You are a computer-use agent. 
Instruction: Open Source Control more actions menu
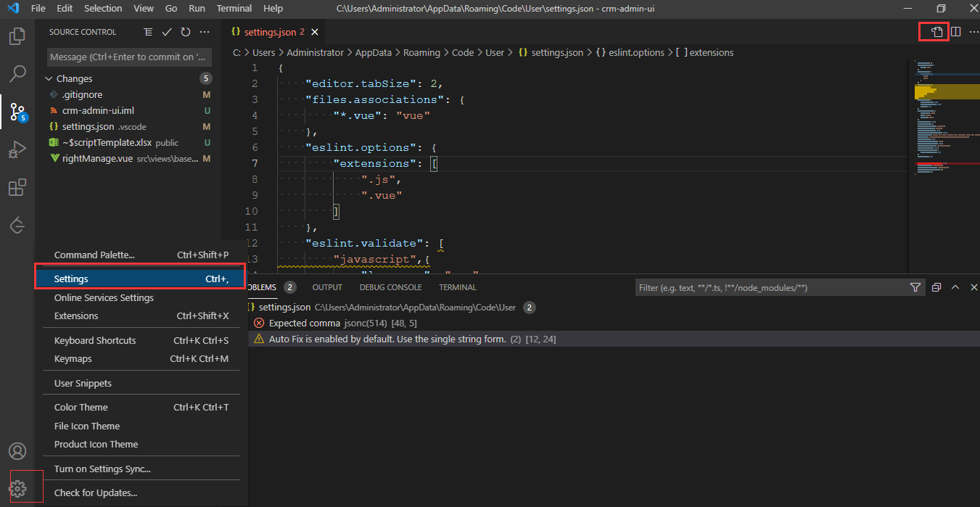pyautogui.click(x=204, y=32)
